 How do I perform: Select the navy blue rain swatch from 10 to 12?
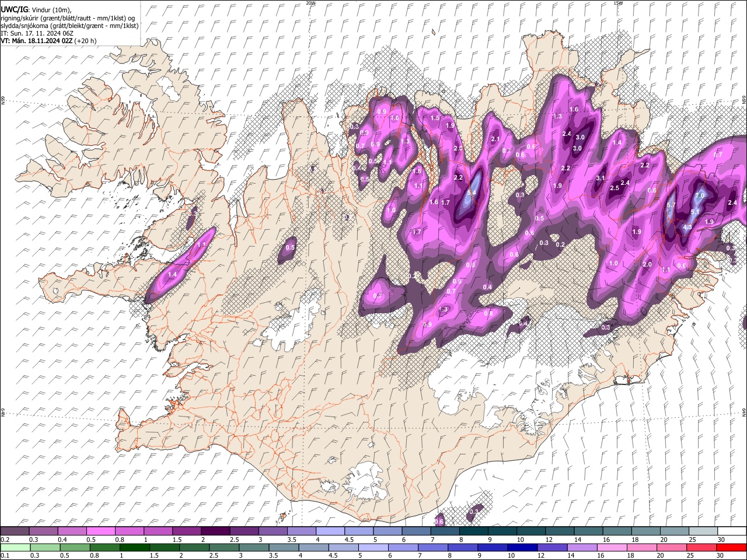523,547
